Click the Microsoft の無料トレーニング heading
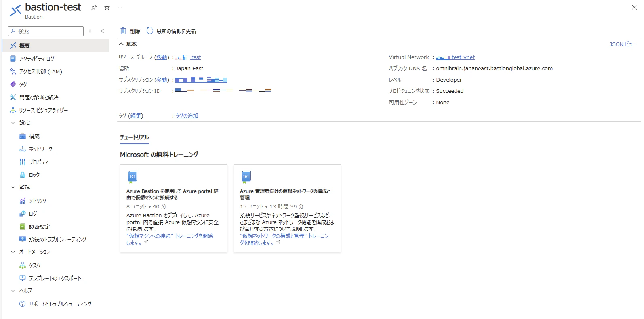The width and height of the screenshot is (644, 319). tap(159, 155)
